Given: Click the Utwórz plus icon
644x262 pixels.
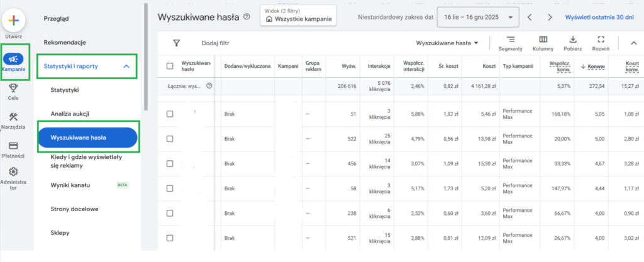Looking at the screenshot, I should tap(13, 20).
